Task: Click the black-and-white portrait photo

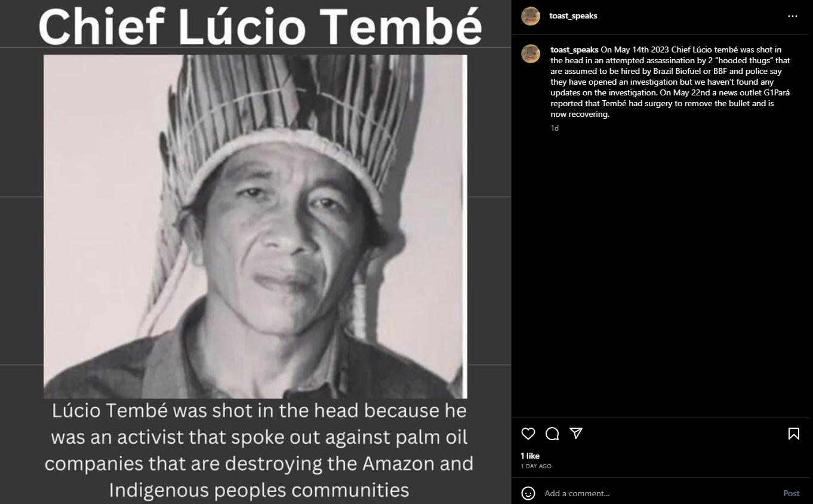Action: (255, 227)
